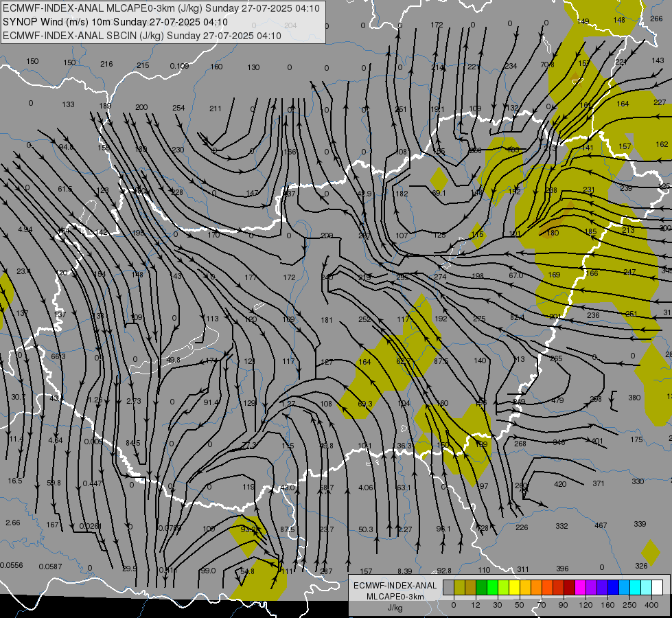672x618 pixels.
Task: Click the map value '467'
Action: (x=601, y=525)
